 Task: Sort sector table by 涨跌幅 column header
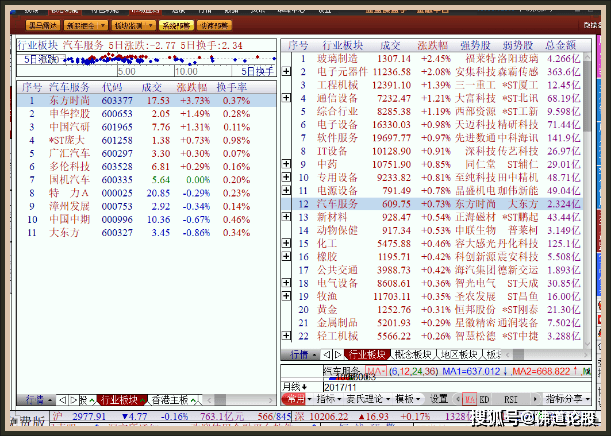coord(431,45)
